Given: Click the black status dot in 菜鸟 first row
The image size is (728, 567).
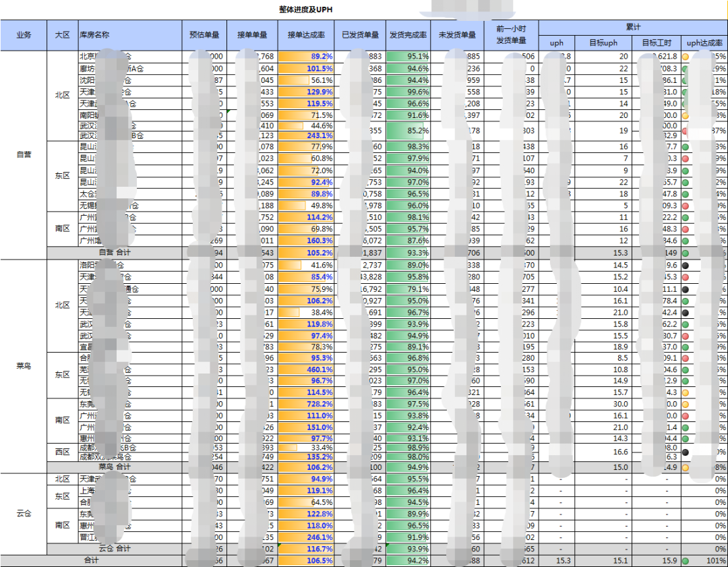Looking at the screenshot, I should tap(686, 266).
